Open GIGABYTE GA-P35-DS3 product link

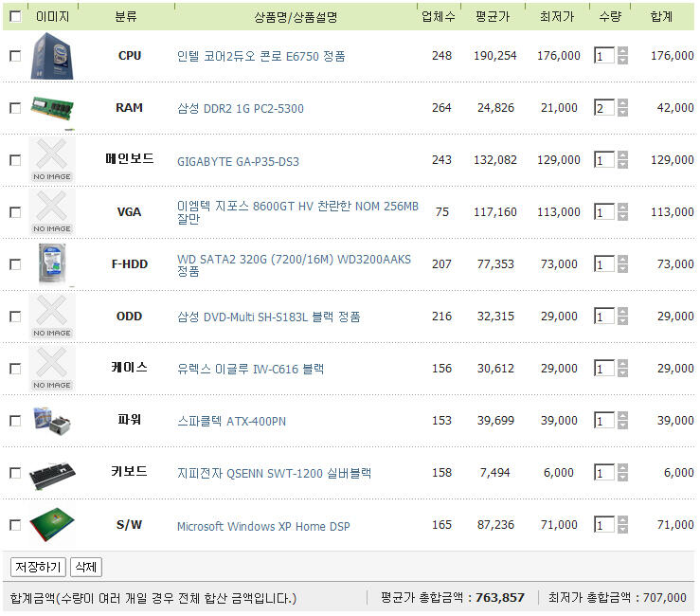pyautogui.click(x=238, y=161)
